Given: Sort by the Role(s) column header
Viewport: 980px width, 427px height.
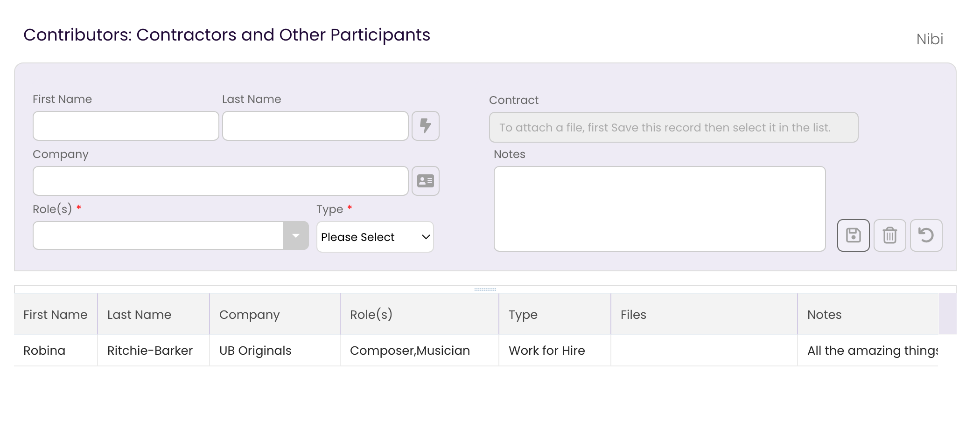Looking at the screenshot, I should coord(420,314).
